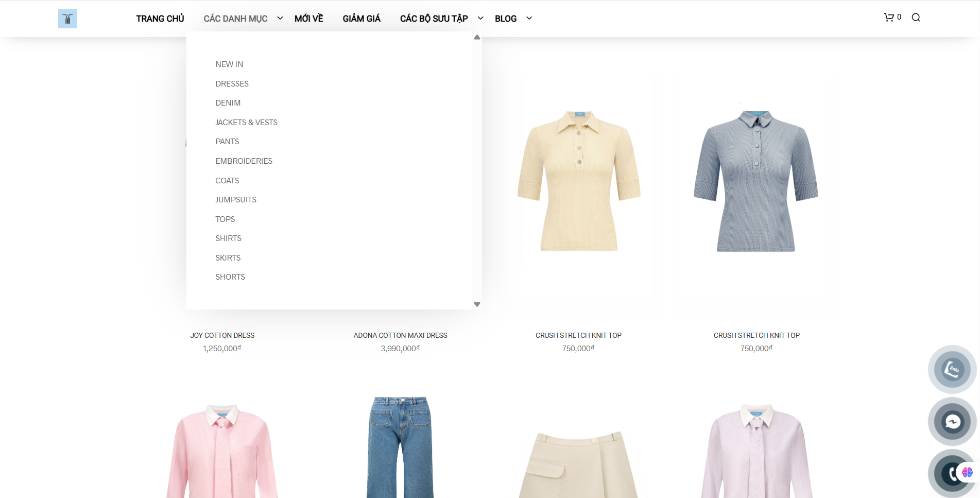
Task: Open the search magnifier icon
Action: coord(916,18)
